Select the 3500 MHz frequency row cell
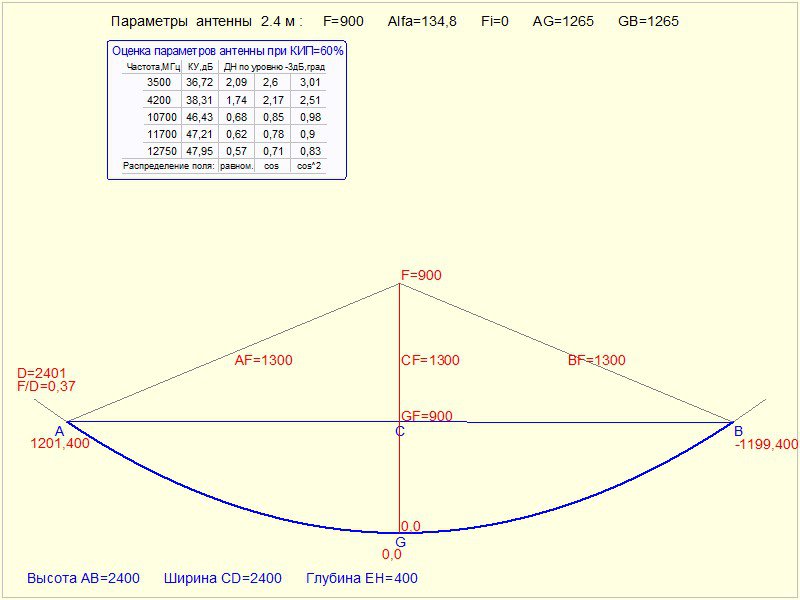The image size is (800, 600). pos(158,83)
